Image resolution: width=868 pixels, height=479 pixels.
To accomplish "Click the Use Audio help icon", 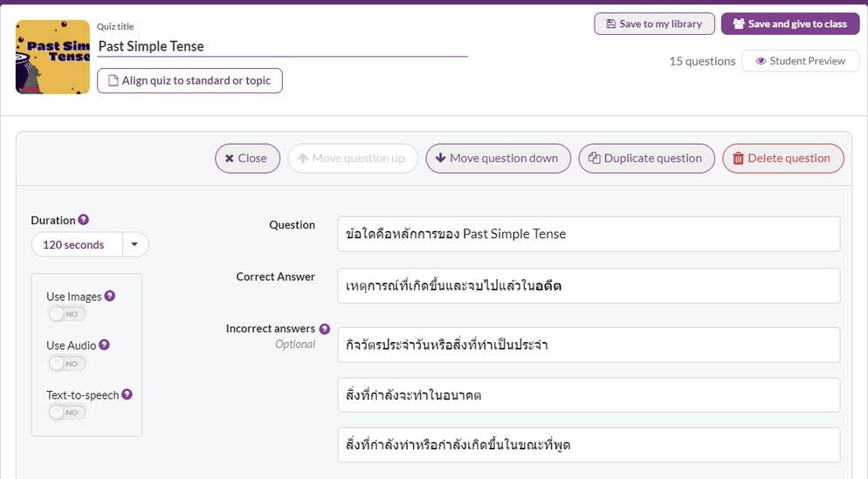I will pos(104,345).
